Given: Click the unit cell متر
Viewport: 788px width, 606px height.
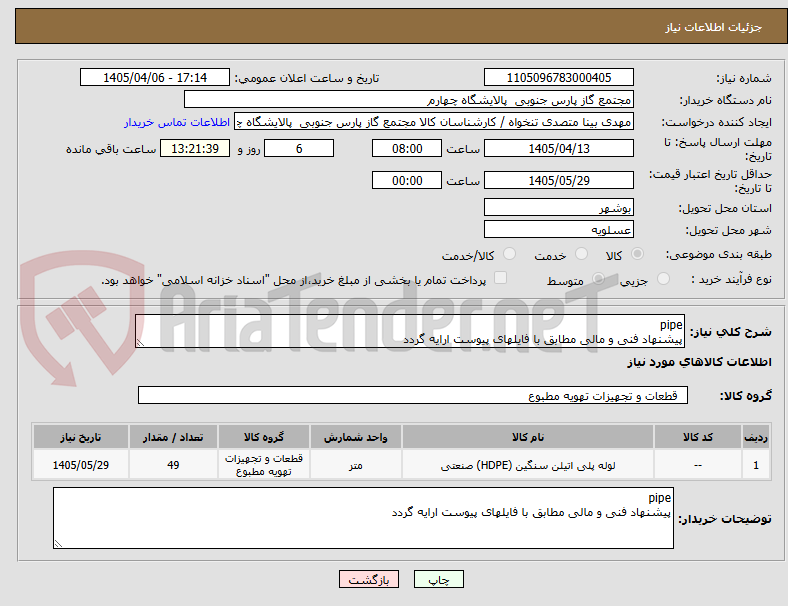Looking at the screenshot, I should (356, 465).
